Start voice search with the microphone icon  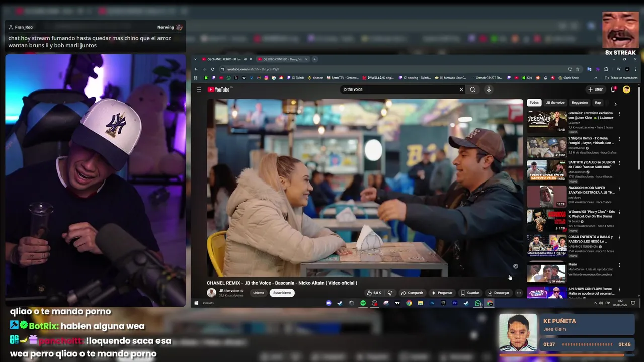(x=488, y=89)
